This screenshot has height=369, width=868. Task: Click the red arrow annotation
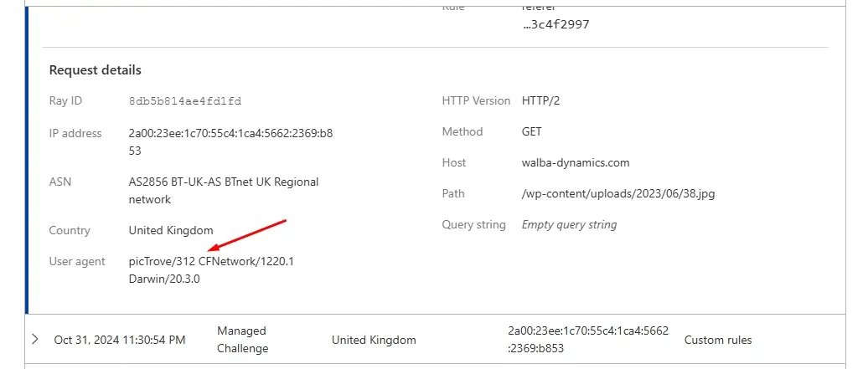pos(248,235)
